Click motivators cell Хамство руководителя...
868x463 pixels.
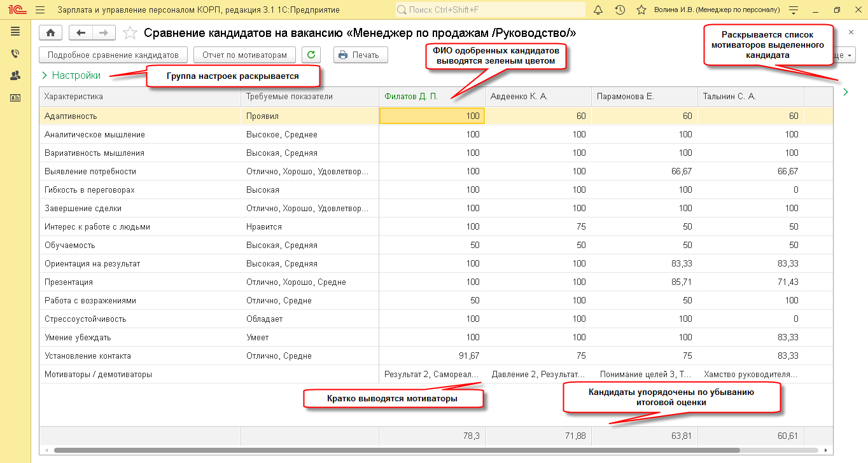pos(751,375)
